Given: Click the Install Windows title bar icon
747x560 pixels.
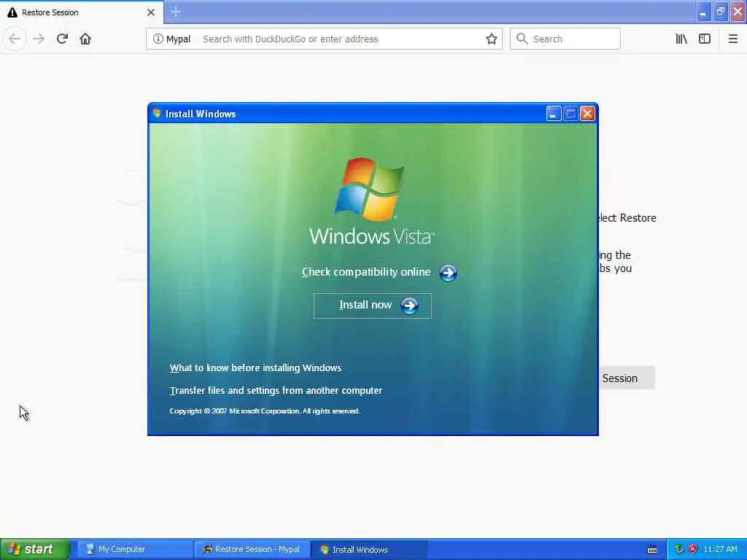Looking at the screenshot, I should point(157,113).
